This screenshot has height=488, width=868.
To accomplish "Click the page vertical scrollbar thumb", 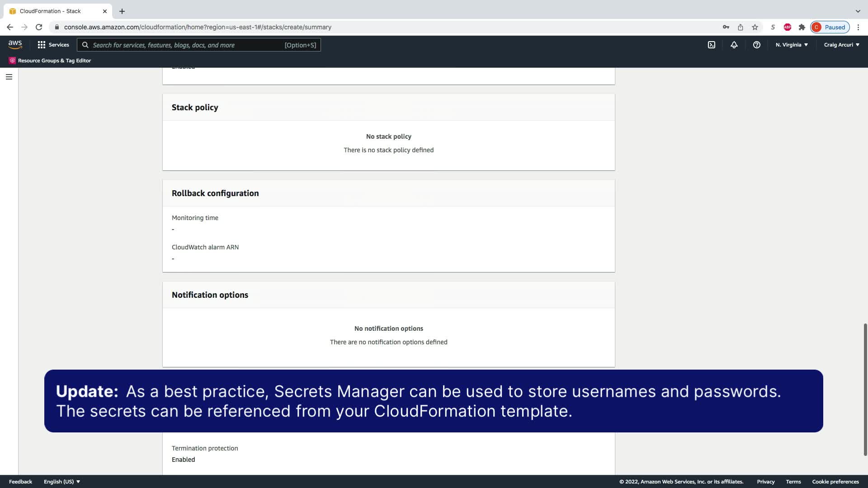I will pyautogui.click(x=865, y=389).
